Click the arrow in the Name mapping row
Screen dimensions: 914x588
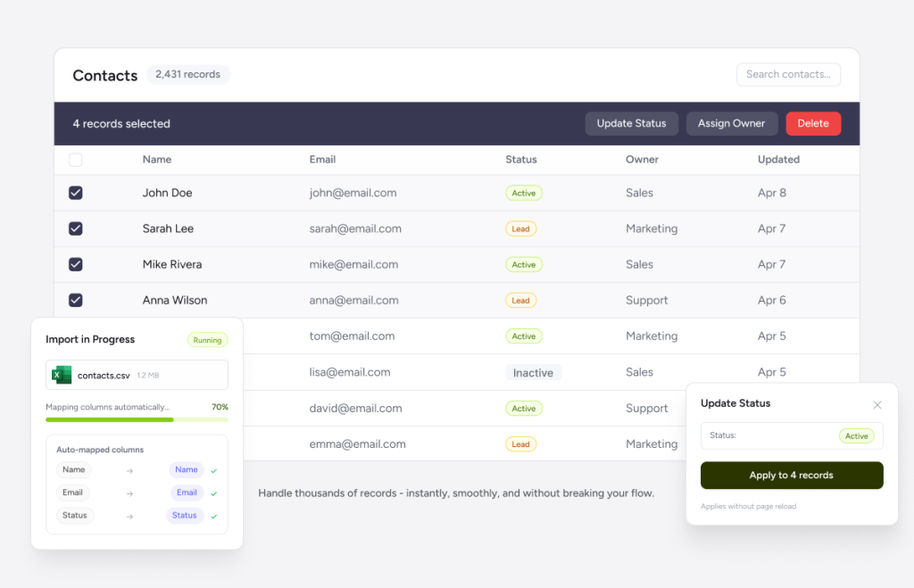click(x=129, y=470)
